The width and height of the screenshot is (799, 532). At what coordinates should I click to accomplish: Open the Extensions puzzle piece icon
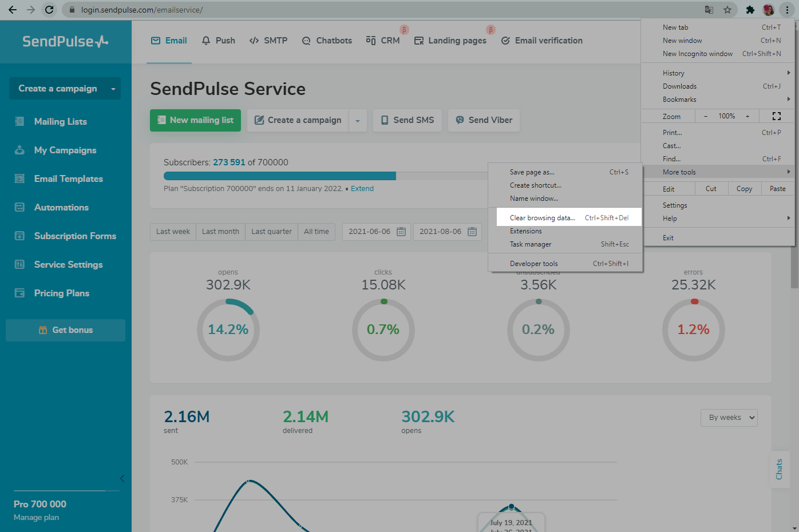(750, 10)
